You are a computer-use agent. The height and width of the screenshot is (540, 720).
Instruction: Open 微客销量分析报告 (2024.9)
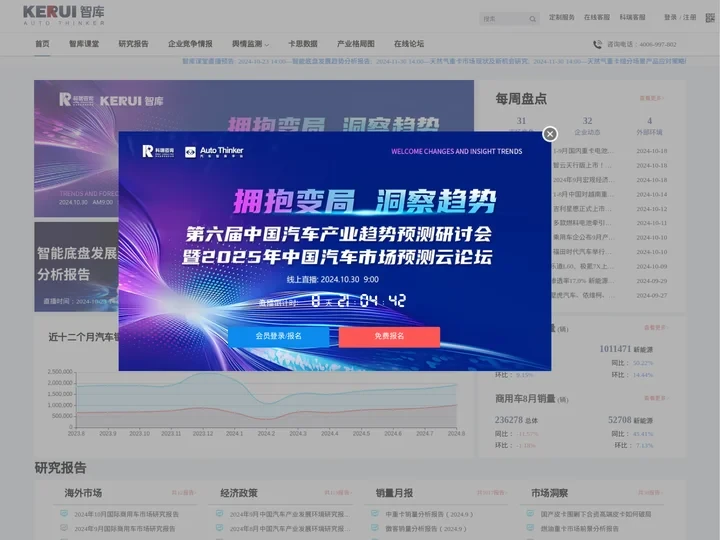[426, 529]
